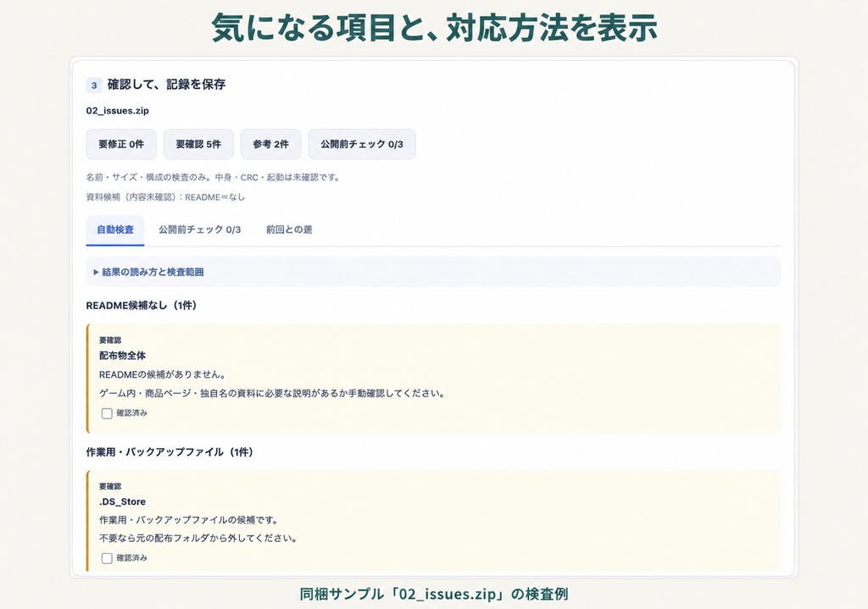Click the 要確認 5件 badge
Screen dimensions: 868x609
pos(198,144)
